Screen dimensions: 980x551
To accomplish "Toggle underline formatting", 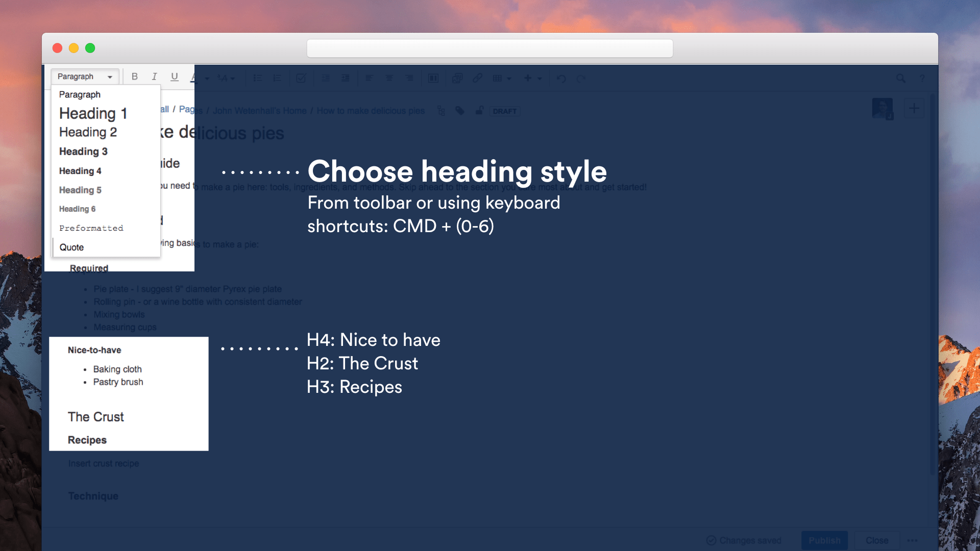I will [x=175, y=77].
